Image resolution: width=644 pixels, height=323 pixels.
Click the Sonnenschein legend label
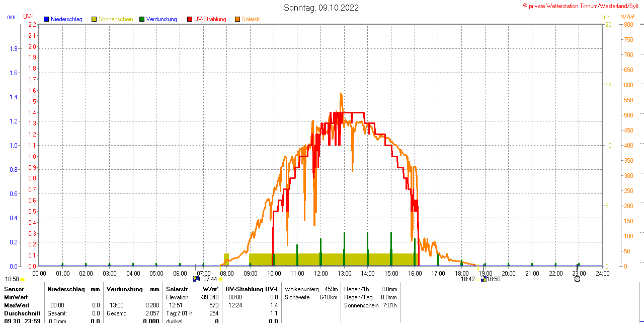pos(116,19)
